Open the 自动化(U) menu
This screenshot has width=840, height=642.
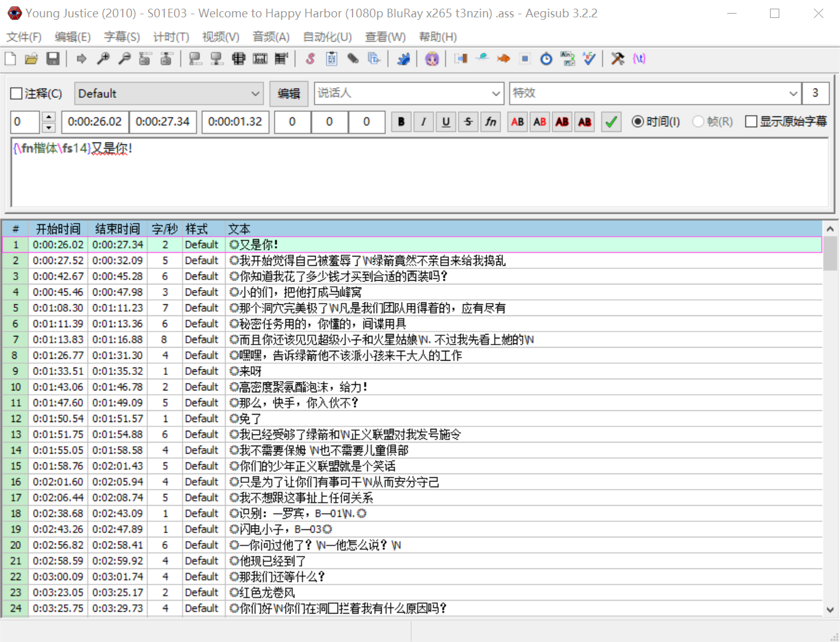[327, 37]
